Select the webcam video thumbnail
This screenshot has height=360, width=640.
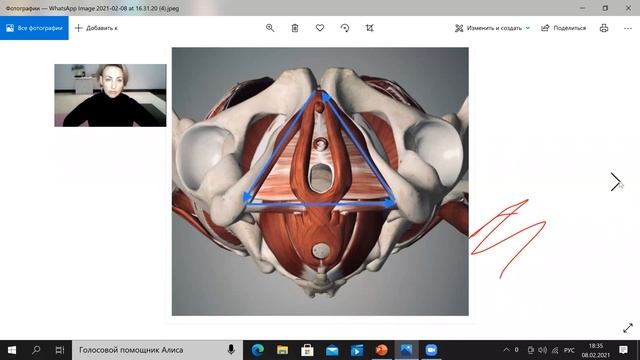pos(110,95)
